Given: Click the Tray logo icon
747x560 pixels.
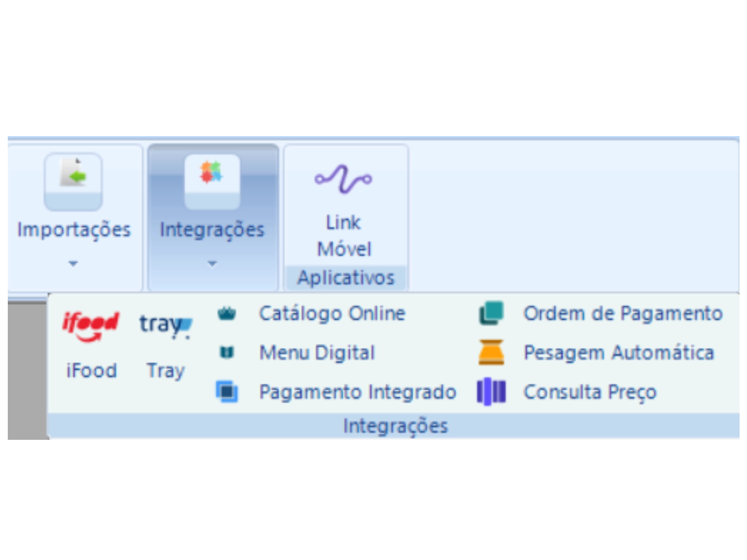Looking at the screenshot, I should [x=165, y=325].
